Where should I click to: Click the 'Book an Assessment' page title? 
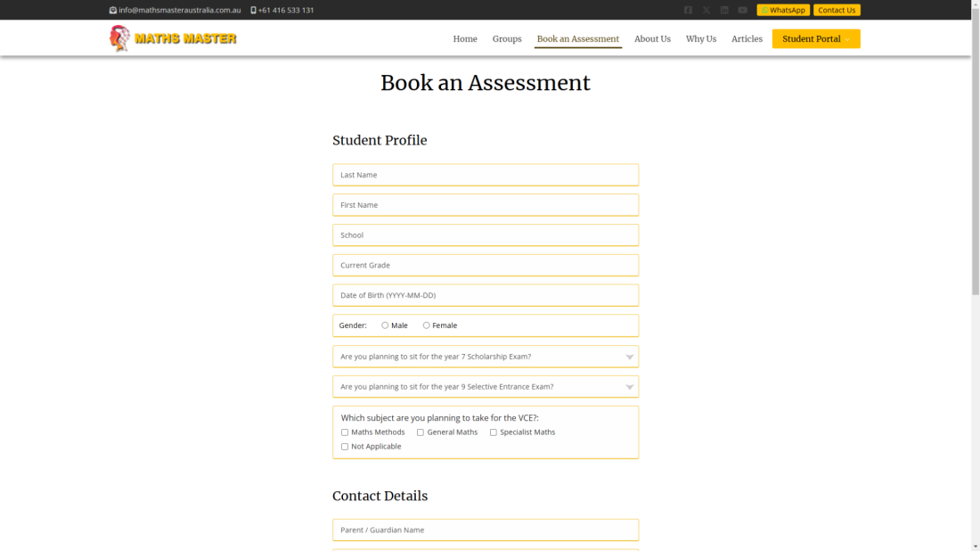tap(486, 83)
